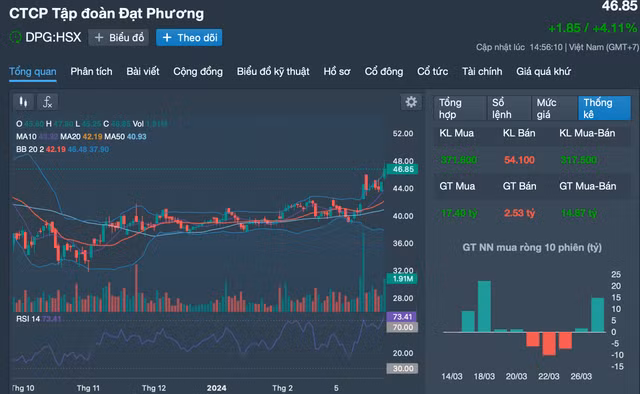
Task: Click the 2.53 tỷ sell value
Action: pyautogui.click(x=519, y=213)
